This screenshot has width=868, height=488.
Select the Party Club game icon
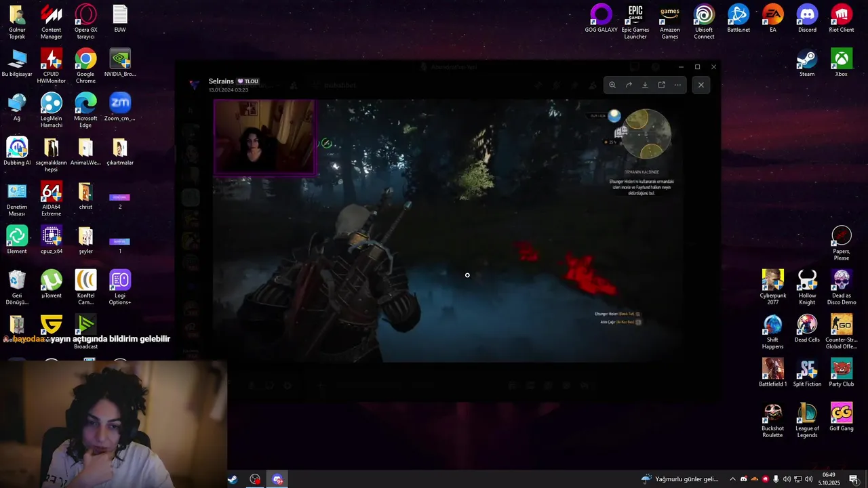[842, 372]
